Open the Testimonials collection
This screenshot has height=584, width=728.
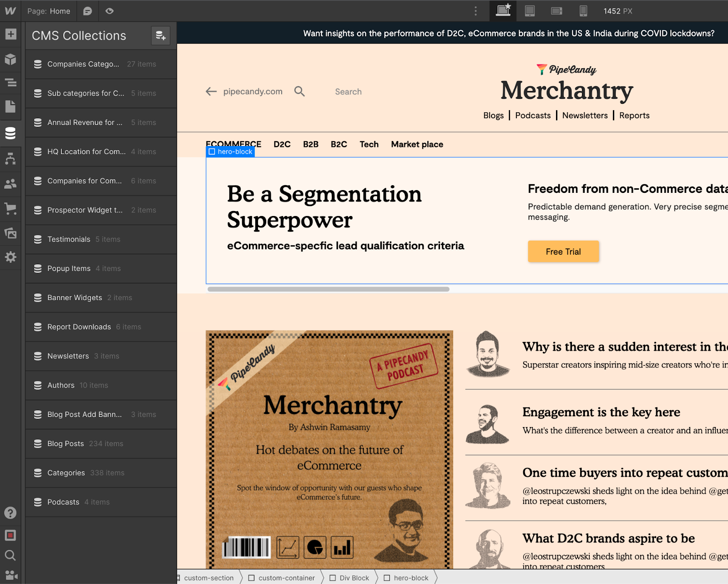pos(101,239)
